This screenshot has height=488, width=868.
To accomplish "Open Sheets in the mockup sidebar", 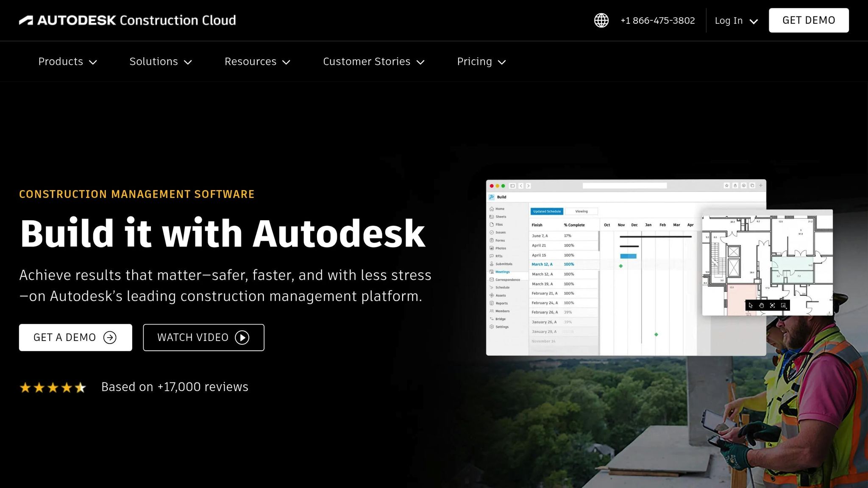I will [498, 216].
